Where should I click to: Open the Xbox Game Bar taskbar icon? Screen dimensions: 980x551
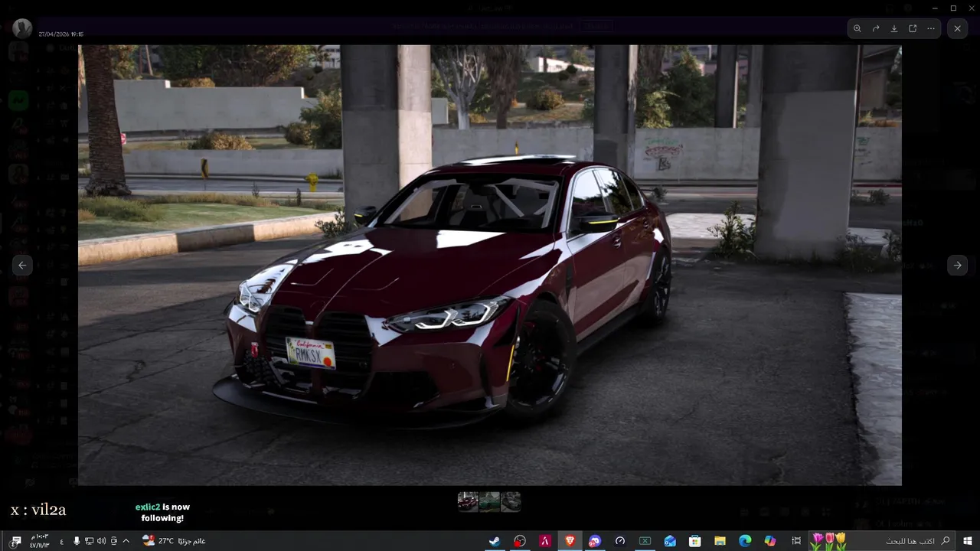645,541
